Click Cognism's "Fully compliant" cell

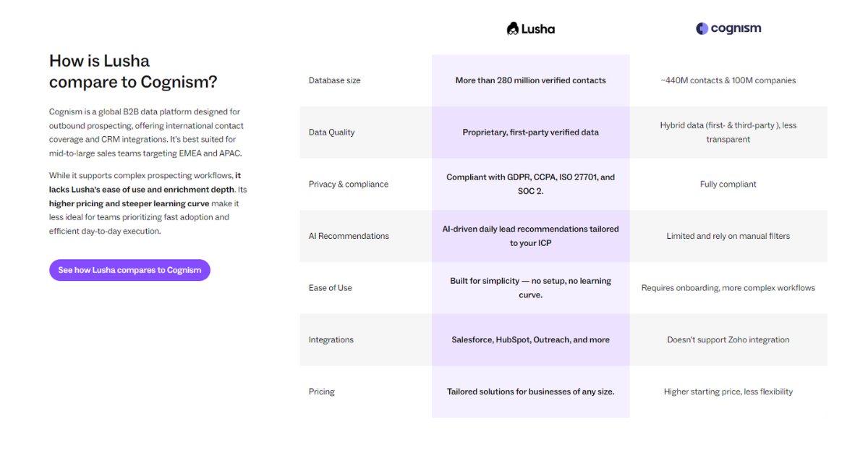728,185
